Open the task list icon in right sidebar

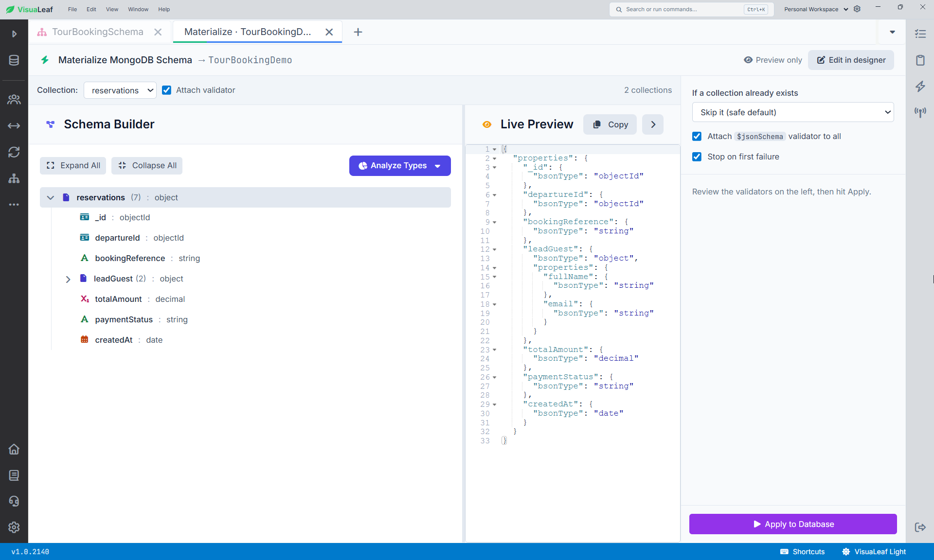(x=920, y=34)
